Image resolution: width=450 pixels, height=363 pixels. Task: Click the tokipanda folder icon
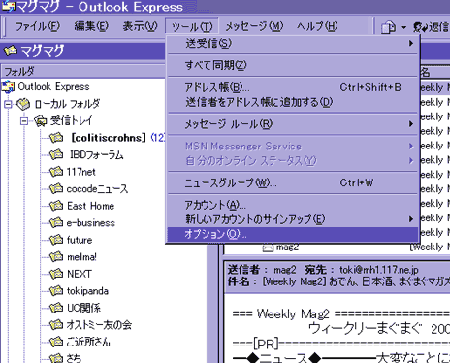pyautogui.click(x=56, y=291)
